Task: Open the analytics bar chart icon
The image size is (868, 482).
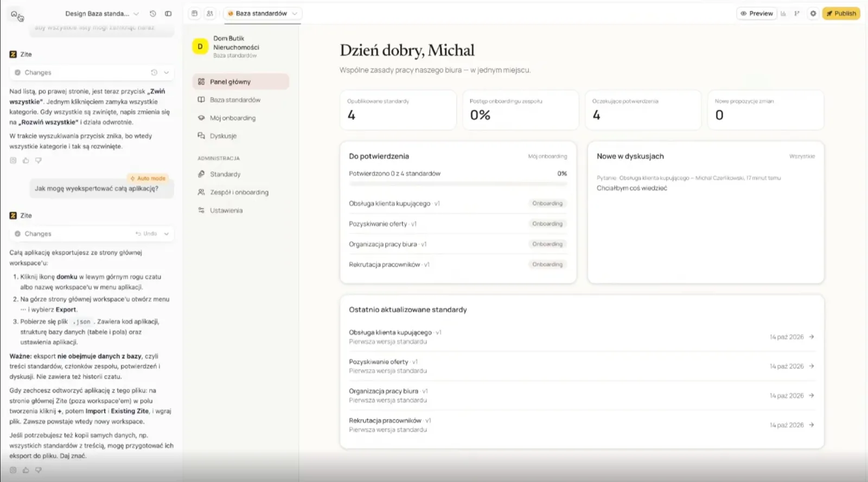Action: [783, 14]
